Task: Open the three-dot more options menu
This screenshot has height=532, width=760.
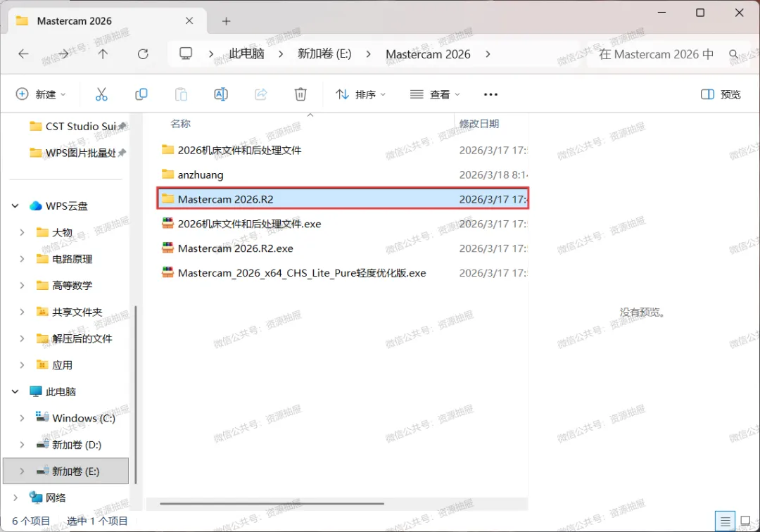Action: coord(490,94)
